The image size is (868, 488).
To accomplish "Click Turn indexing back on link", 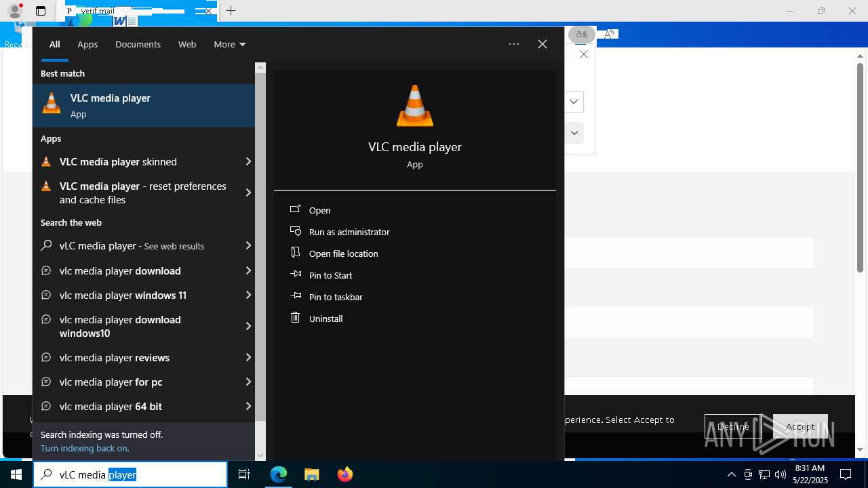I will 85,448.
